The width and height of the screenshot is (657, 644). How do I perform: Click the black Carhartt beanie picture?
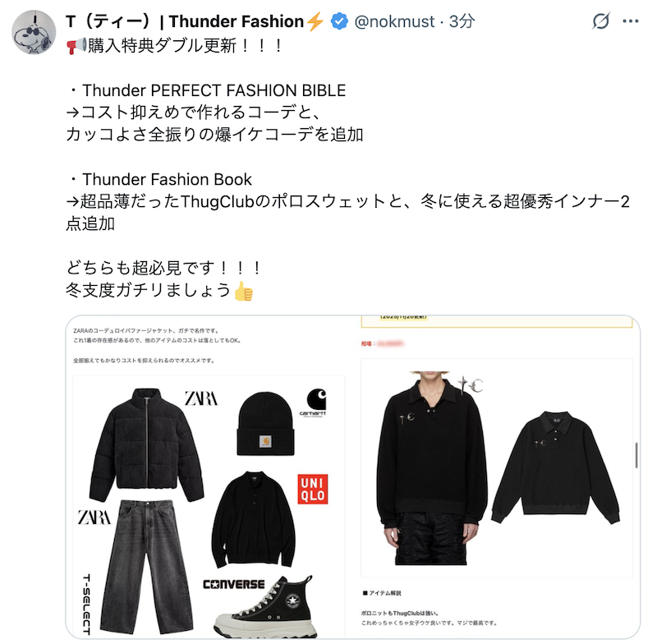265,423
